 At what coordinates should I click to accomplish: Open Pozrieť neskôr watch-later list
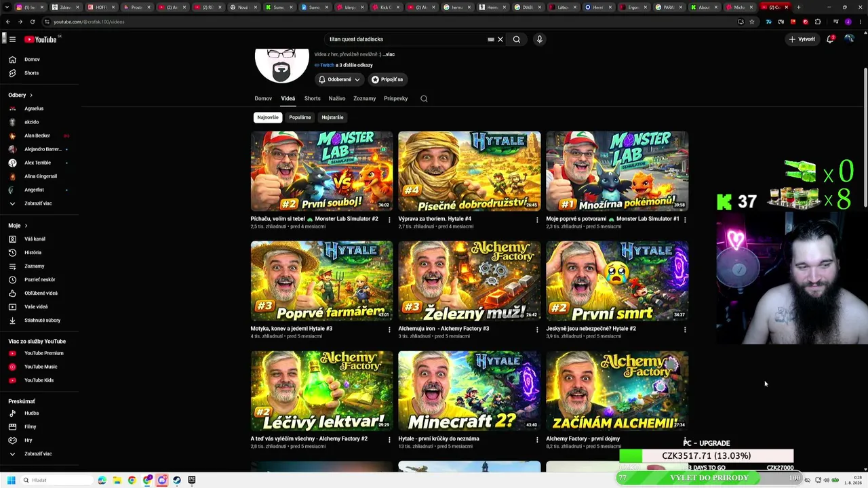point(39,280)
